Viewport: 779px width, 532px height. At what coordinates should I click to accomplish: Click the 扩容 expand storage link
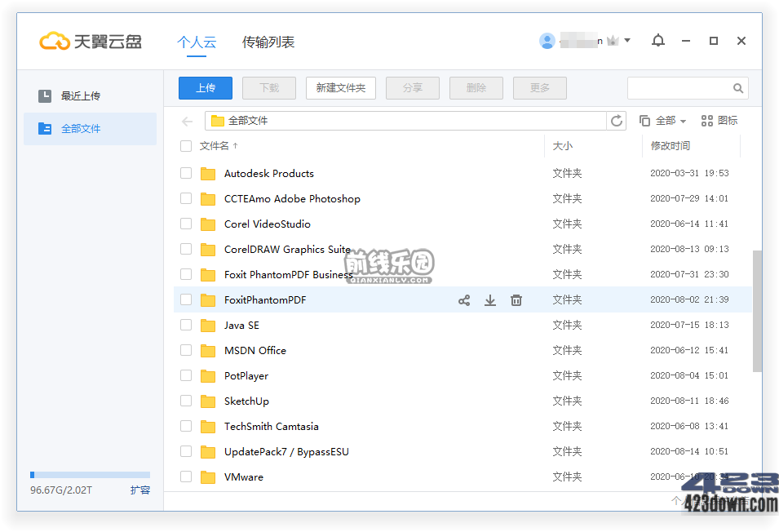(x=140, y=490)
